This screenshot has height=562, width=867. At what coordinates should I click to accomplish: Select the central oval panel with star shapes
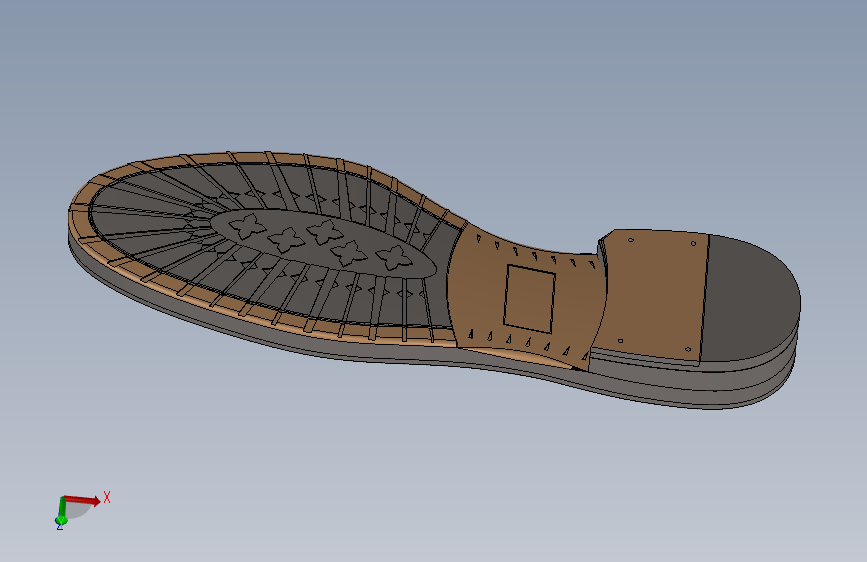[325, 242]
